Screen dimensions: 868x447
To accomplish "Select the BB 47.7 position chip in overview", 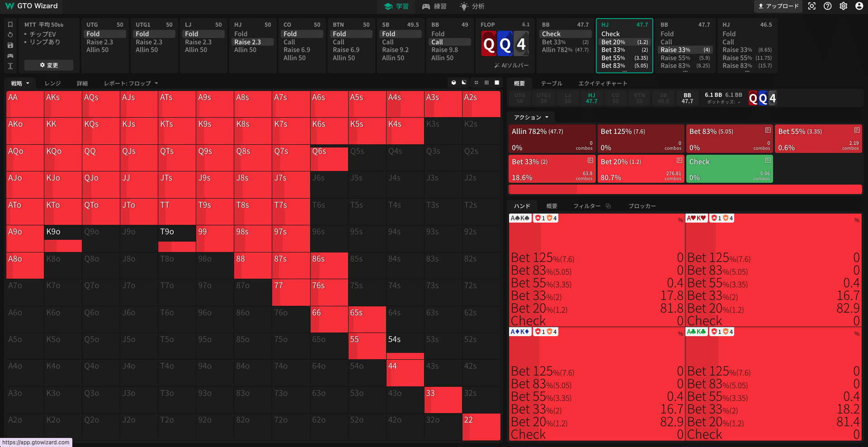I will [687, 98].
